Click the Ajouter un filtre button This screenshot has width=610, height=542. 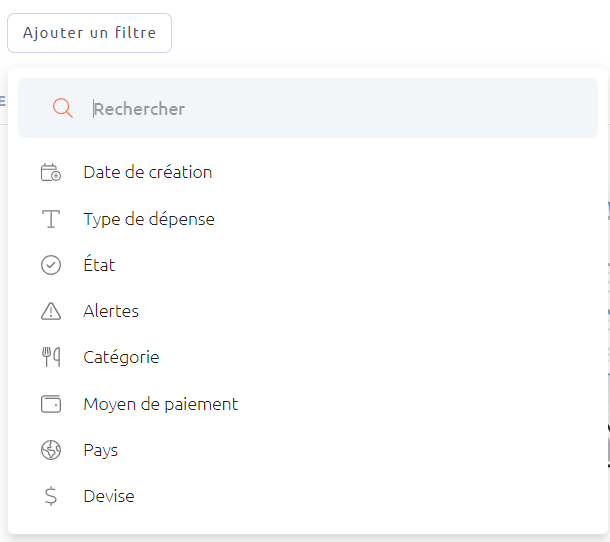89,33
